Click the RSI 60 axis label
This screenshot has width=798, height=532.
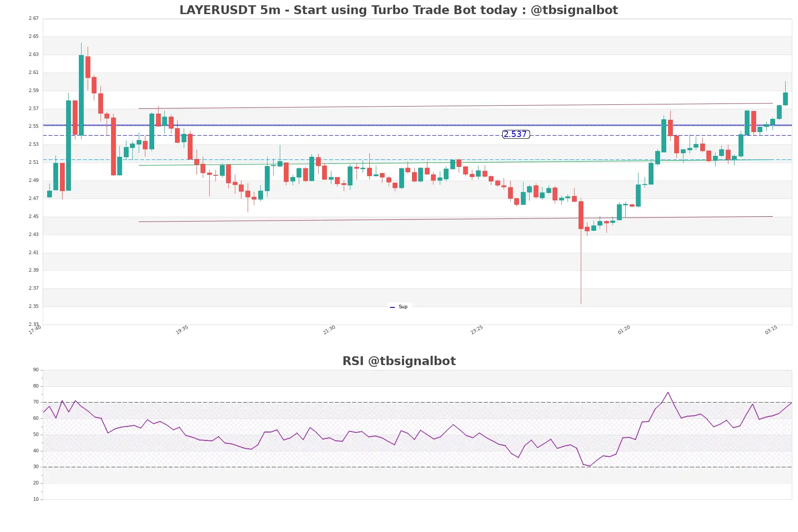pos(36,418)
